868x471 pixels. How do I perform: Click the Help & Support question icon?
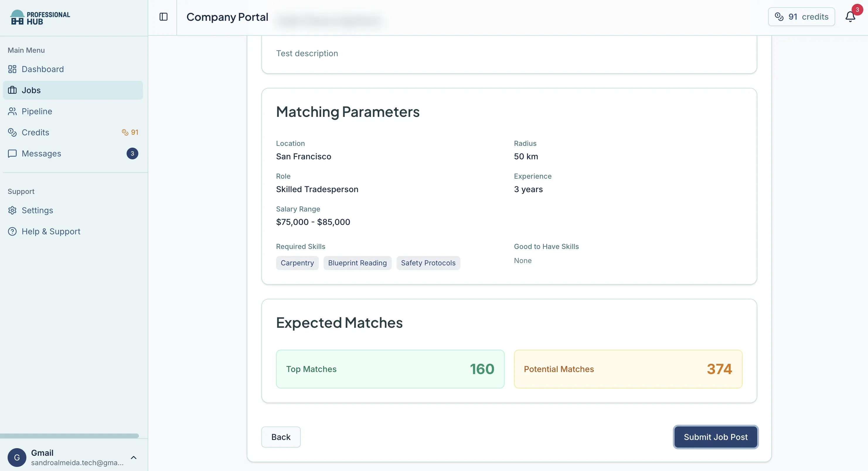12,231
